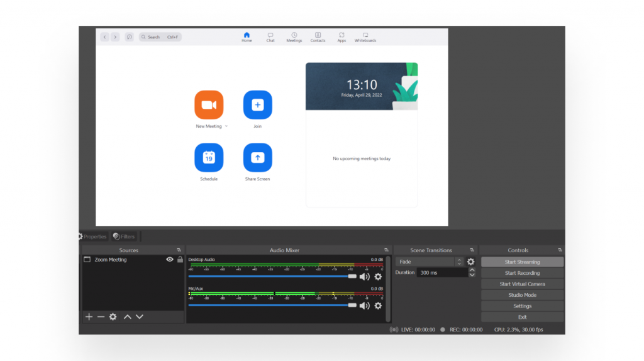
Task: Click the Share Screen arrow icon
Action: tap(257, 157)
